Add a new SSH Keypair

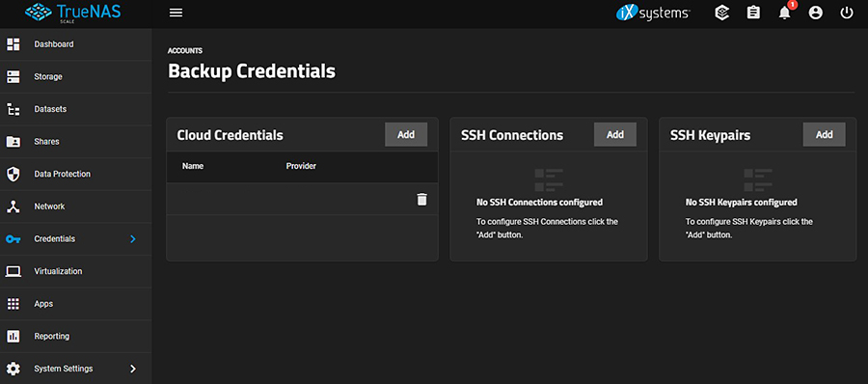coord(825,135)
